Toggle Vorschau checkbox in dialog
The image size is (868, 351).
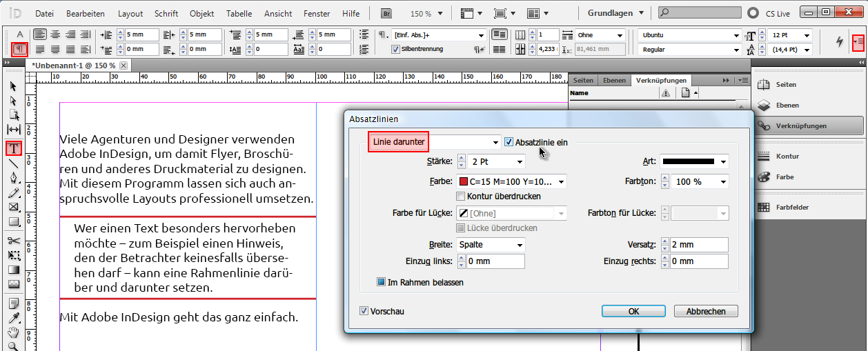(x=364, y=311)
